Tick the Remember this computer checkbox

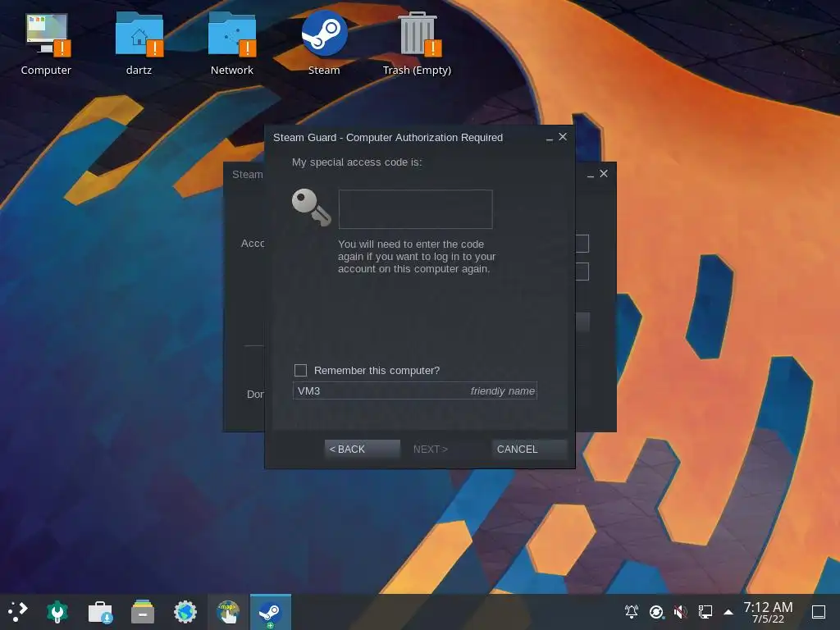coord(300,370)
